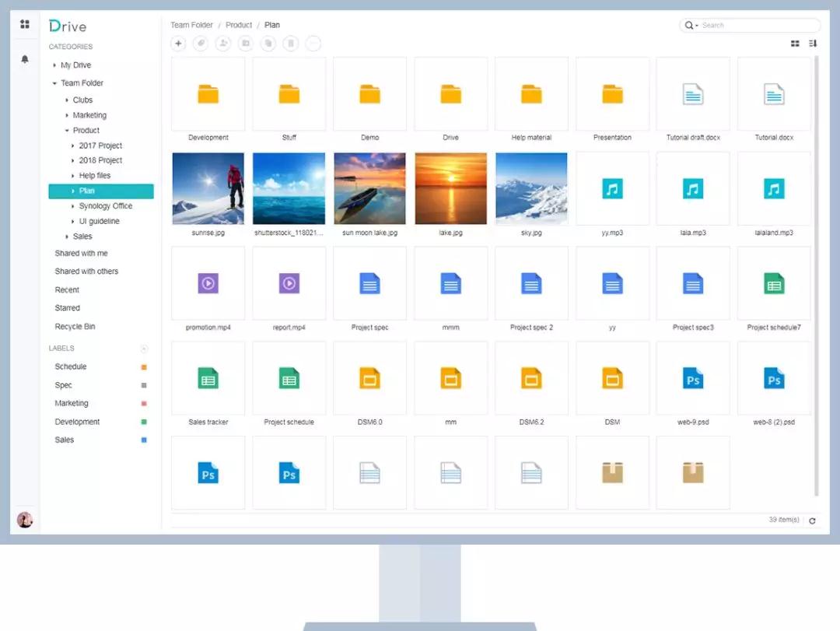Expand the My Drive tree node
Screen dimensions: 840x631
[54, 65]
